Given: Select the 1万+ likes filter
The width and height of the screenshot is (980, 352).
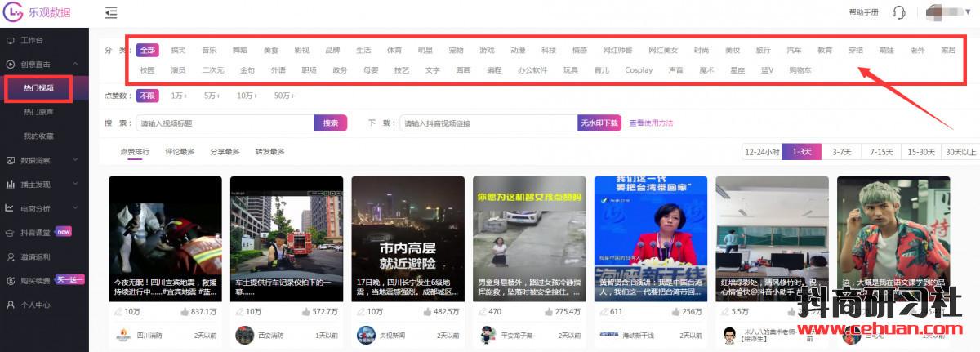Looking at the screenshot, I should [x=179, y=96].
